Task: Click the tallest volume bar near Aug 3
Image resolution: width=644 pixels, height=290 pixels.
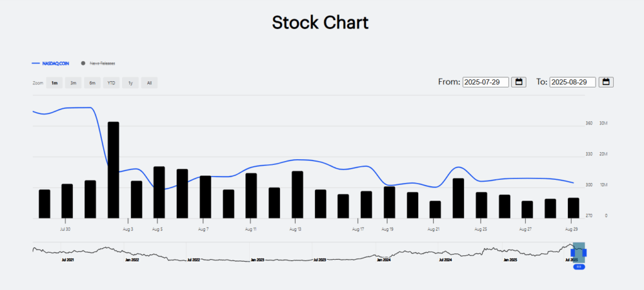Action: [113, 170]
